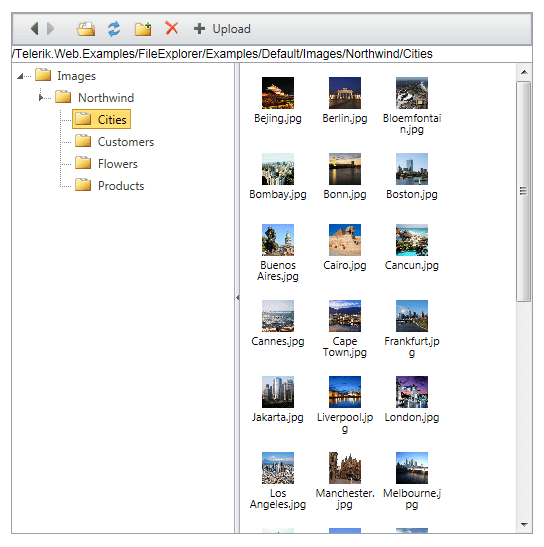Select the Bloemfontain.jpg thumbnail
Viewport: 544px width, 547px height.
pos(412,93)
